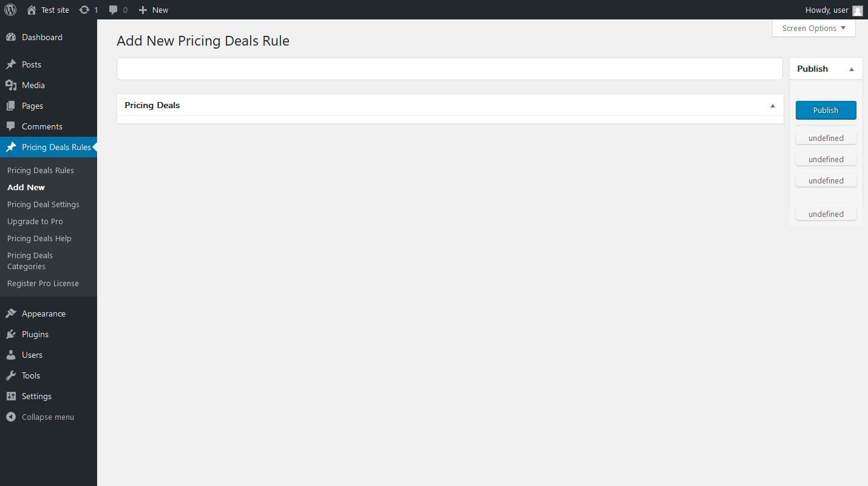Screen dimensions: 868x486
Task: Click Upgrade to Pro link
Action: point(35,221)
